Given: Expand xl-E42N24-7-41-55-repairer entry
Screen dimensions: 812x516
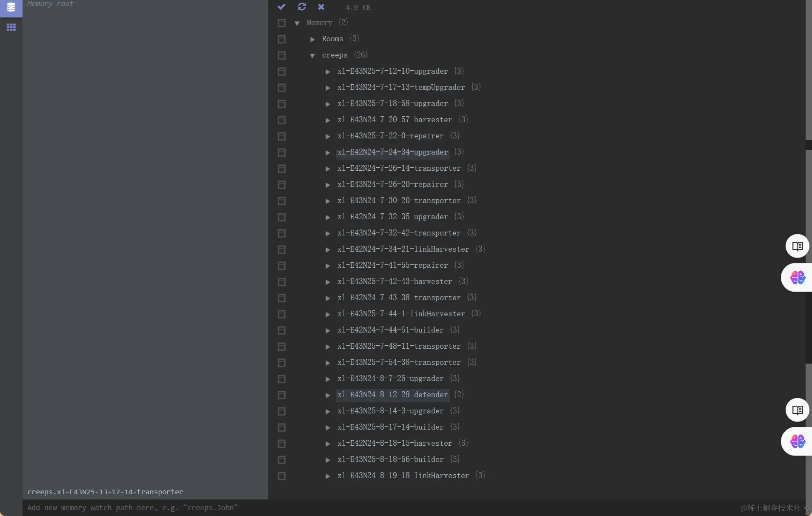Looking at the screenshot, I should (x=328, y=266).
